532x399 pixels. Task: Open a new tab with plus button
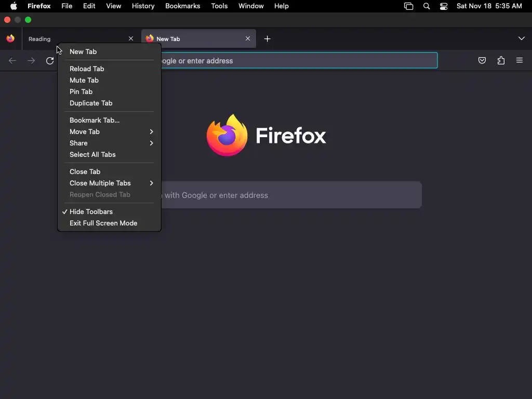(268, 39)
